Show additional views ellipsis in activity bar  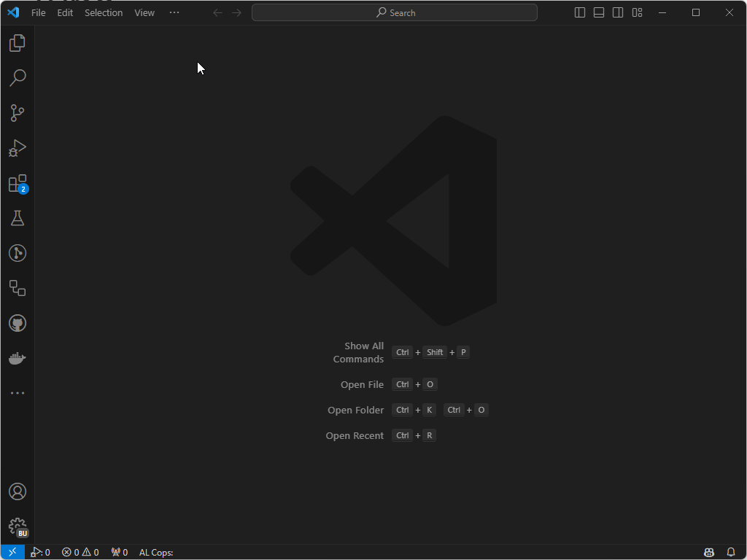point(18,393)
